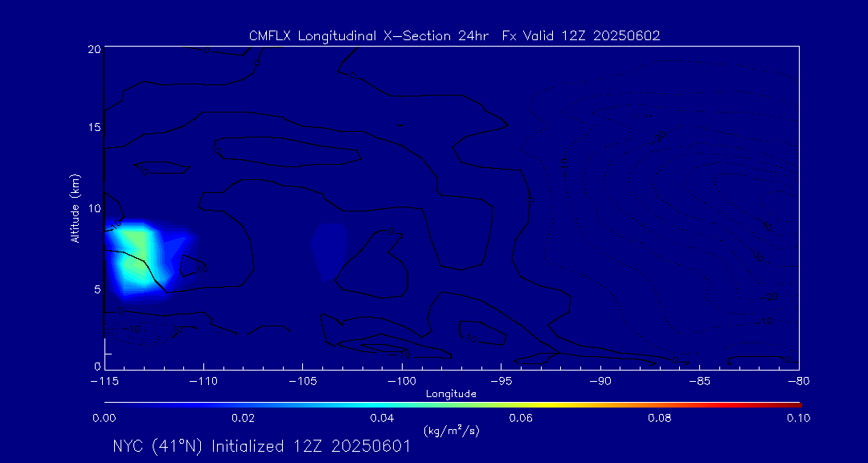The width and height of the screenshot is (868, 463).
Task: Click the colorbar value 0.00
Action: click(x=104, y=418)
